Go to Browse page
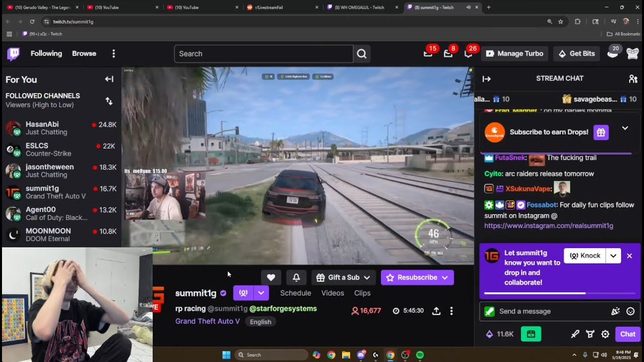644x362 pixels. 84,53
